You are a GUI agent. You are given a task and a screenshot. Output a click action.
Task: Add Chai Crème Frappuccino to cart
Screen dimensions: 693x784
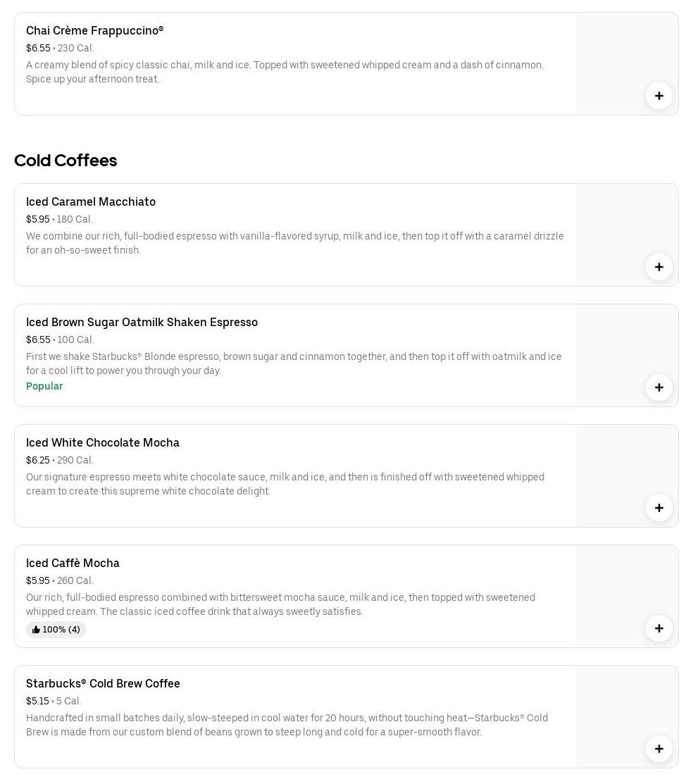[658, 96]
